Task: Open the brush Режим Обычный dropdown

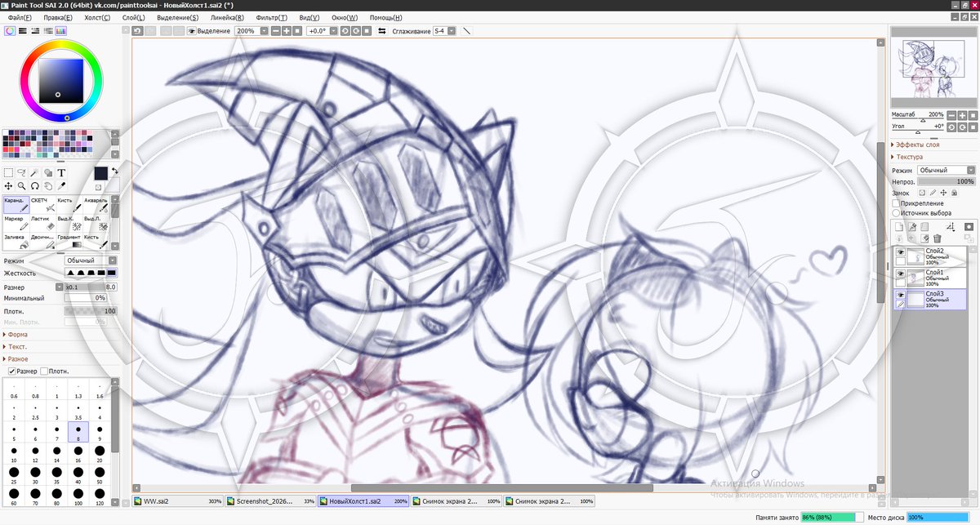Action: [x=91, y=260]
